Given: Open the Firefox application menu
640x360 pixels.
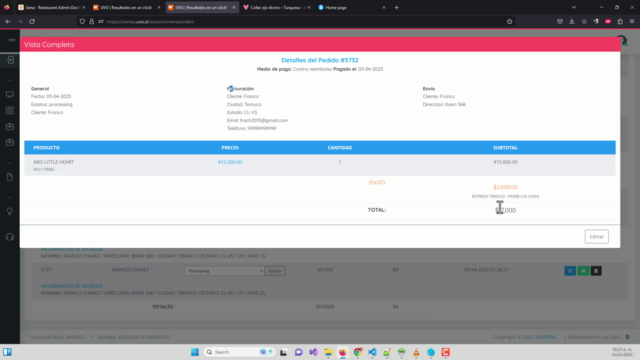Looking at the screenshot, I should pyautogui.click(x=632, y=22).
